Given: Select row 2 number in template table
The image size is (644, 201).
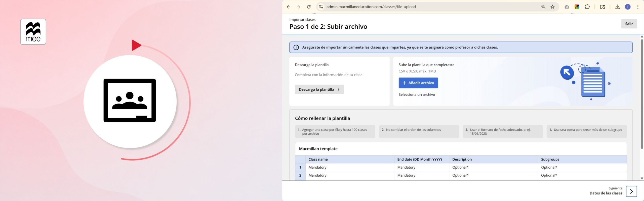Looking at the screenshot, I should click(300, 175).
